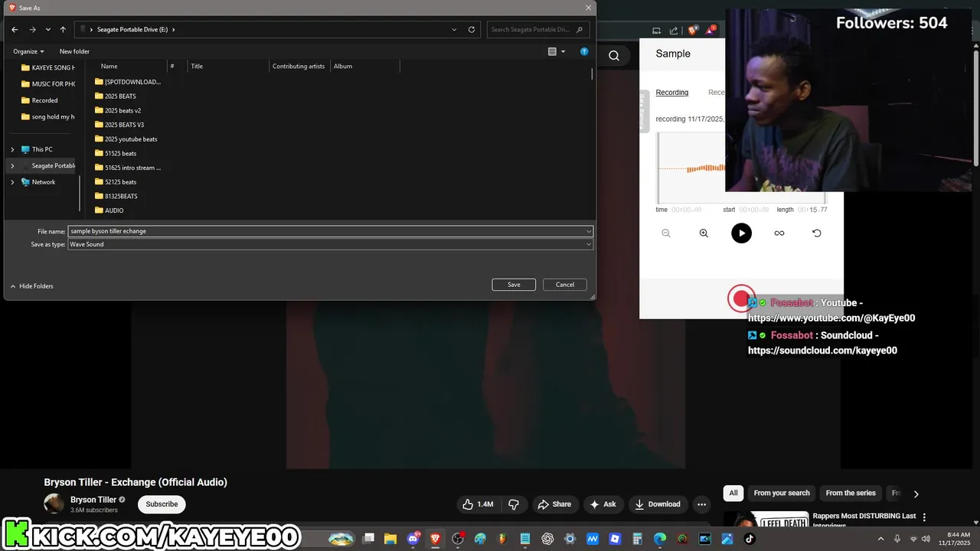Go back in Save As dialog

point(15,29)
